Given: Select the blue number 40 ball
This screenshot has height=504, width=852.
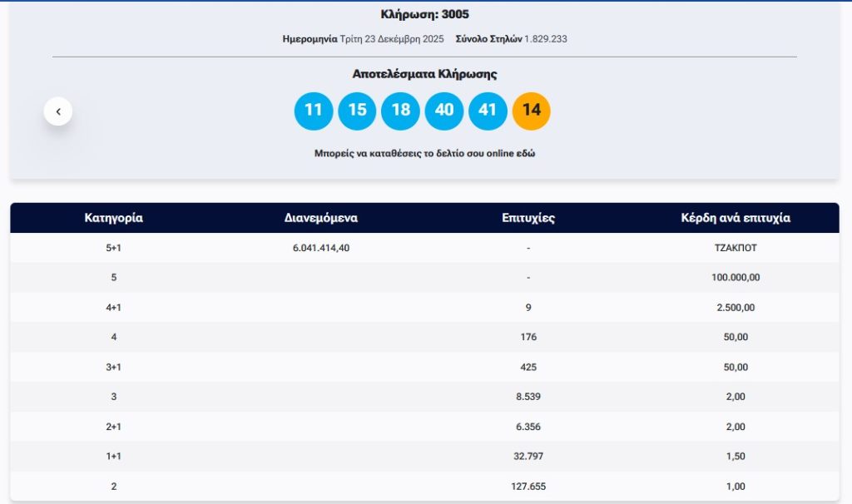Looking at the screenshot, I should click(x=444, y=111).
